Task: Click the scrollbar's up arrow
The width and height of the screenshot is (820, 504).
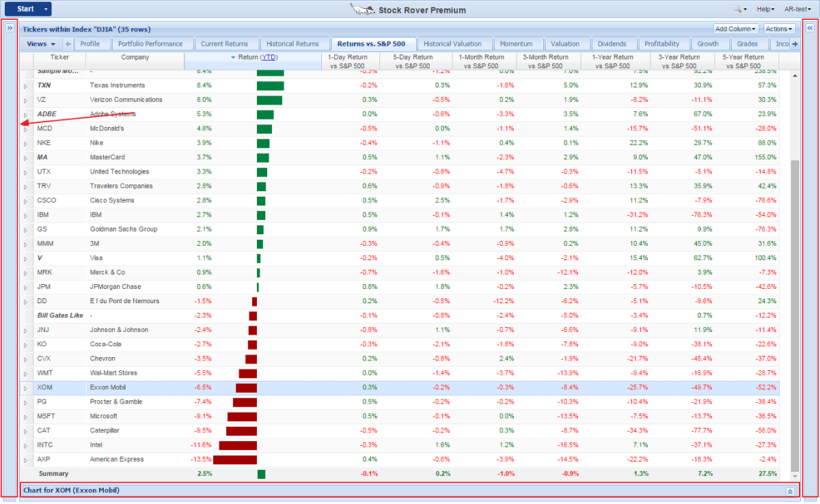Action: click(x=794, y=74)
